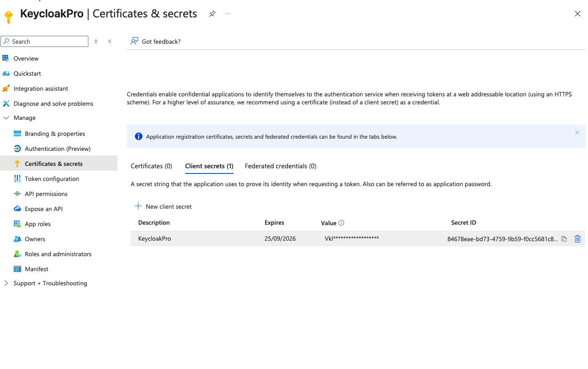Click the Certificates & secrets key icon

click(17, 164)
